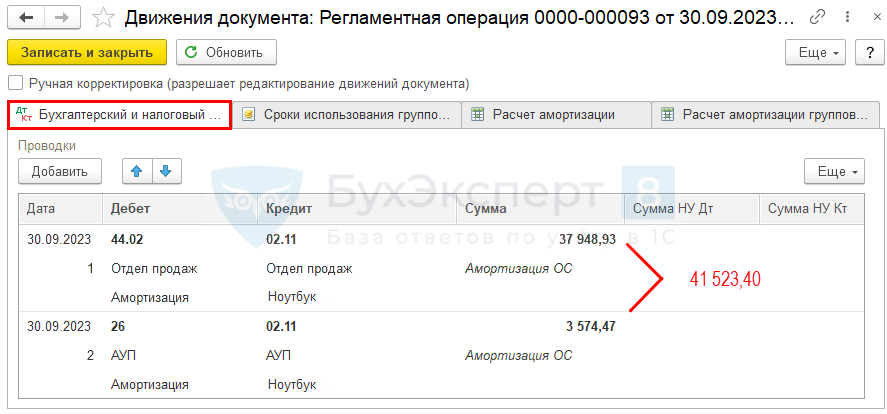The image size is (887, 414).
Task: Click Амортизация under 26 debit
Action: 149,385
